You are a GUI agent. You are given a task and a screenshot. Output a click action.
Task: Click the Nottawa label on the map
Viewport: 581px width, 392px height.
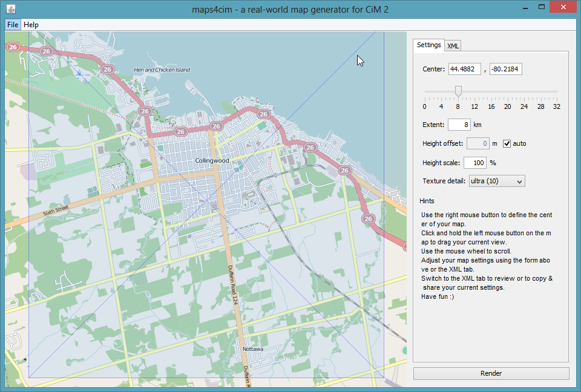[253, 349]
